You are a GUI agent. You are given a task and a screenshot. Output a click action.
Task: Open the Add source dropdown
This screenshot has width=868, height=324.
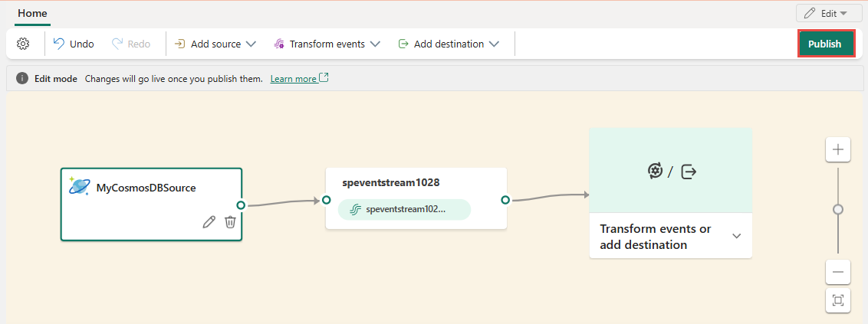click(x=215, y=44)
